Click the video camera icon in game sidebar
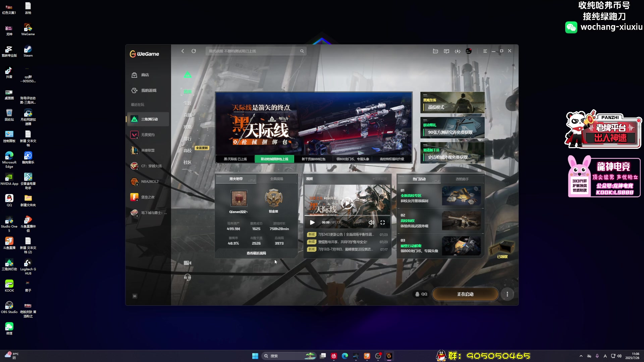 point(187,263)
